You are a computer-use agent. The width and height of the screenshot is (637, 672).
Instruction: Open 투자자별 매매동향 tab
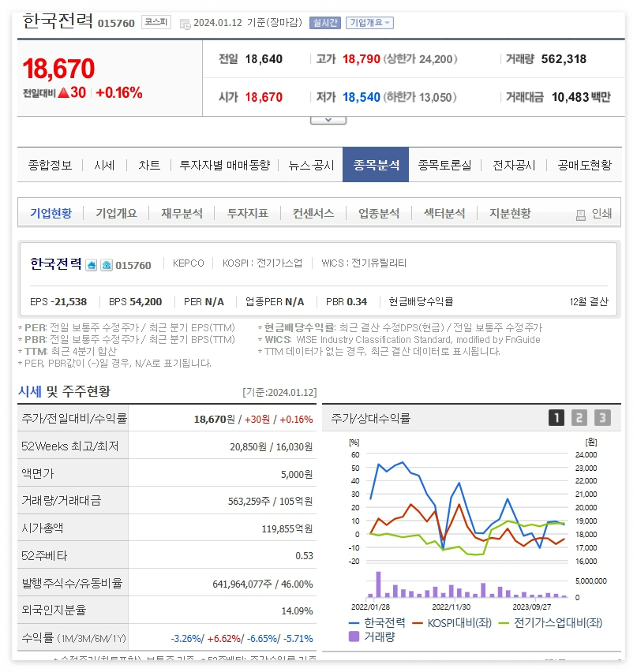(225, 165)
